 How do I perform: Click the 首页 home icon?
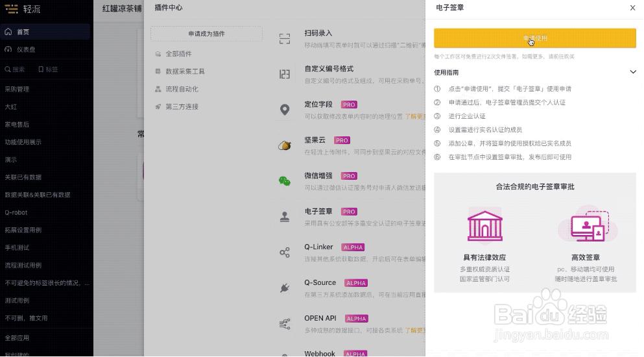tap(8, 32)
